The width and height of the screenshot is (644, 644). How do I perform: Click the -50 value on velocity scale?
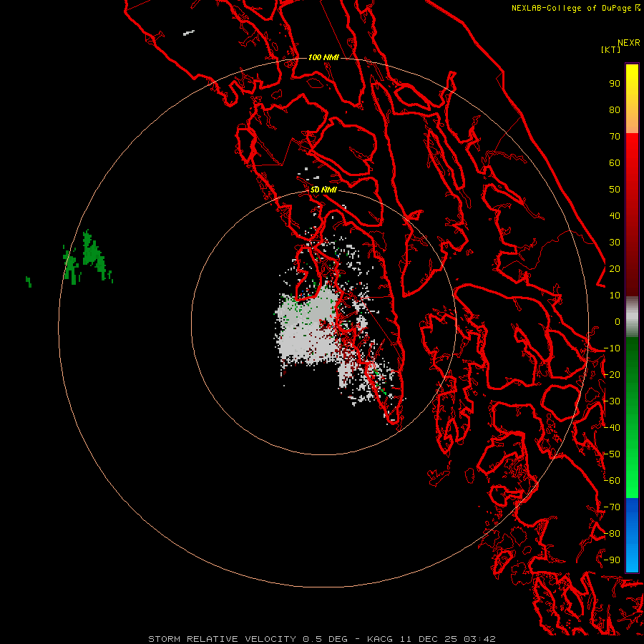(x=612, y=454)
